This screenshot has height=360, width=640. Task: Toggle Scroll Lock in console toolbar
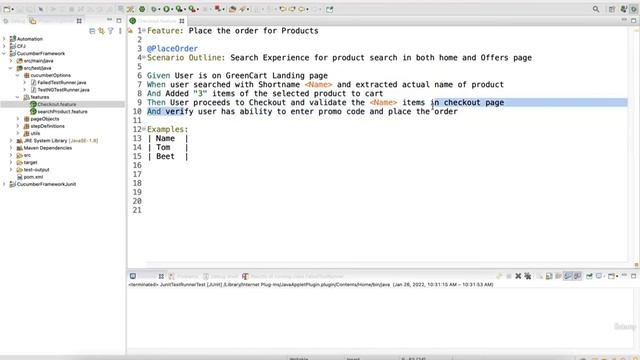tap(549, 276)
